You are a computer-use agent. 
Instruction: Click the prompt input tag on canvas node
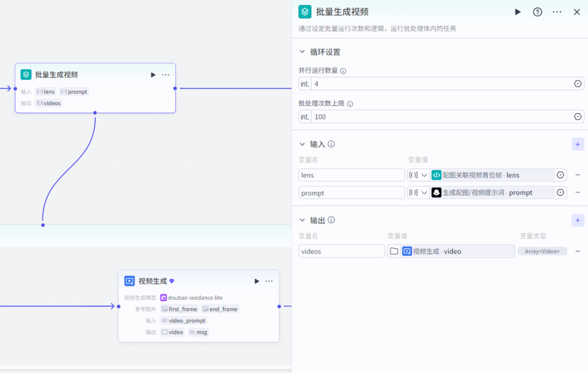pyautogui.click(x=74, y=92)
